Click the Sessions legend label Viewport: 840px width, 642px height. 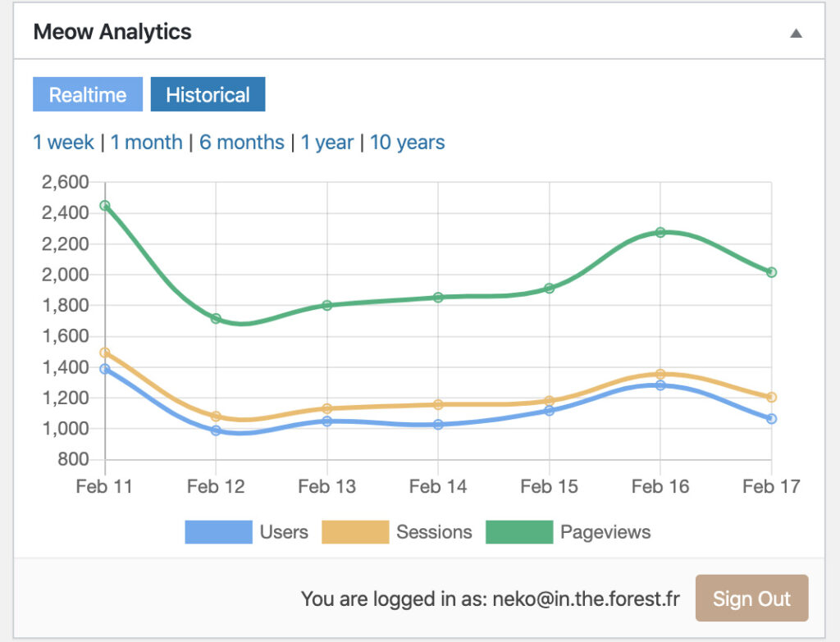pyautogui.click(x=434, y=532)
